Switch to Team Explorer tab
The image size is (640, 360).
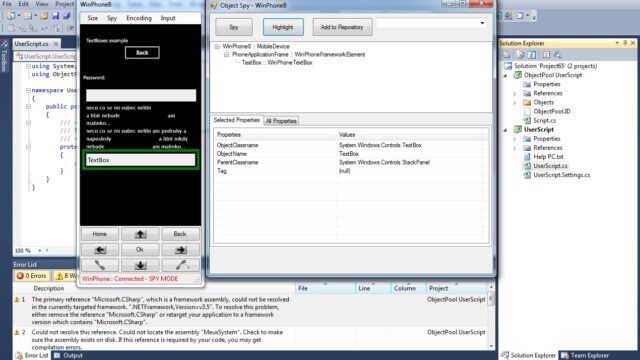click(584, 356)
